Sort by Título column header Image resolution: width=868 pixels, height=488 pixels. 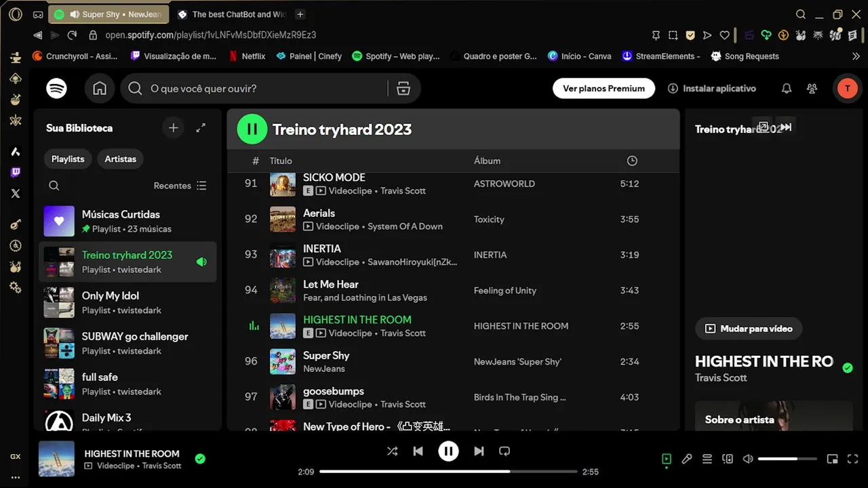(x=281, y=161)
